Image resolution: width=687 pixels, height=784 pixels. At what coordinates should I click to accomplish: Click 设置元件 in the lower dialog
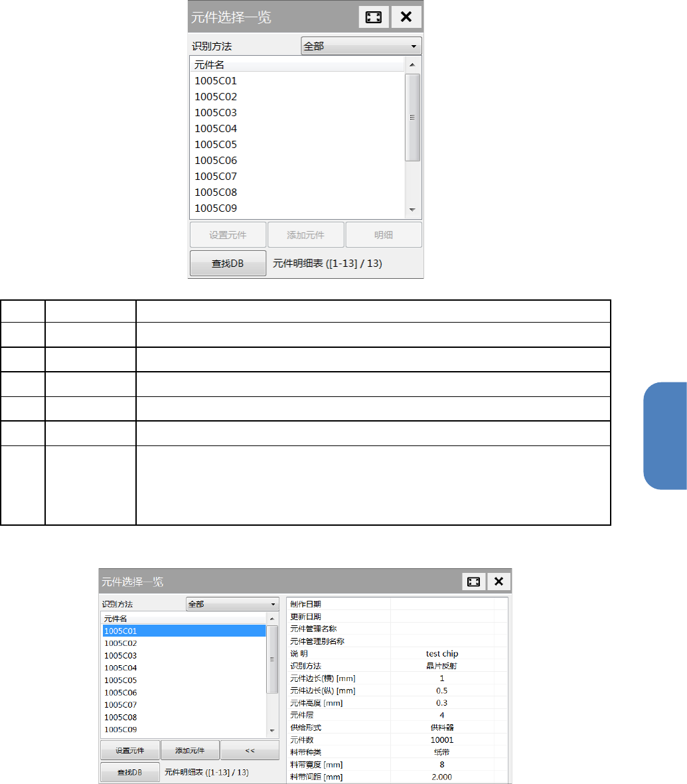[x=130, y=751]
